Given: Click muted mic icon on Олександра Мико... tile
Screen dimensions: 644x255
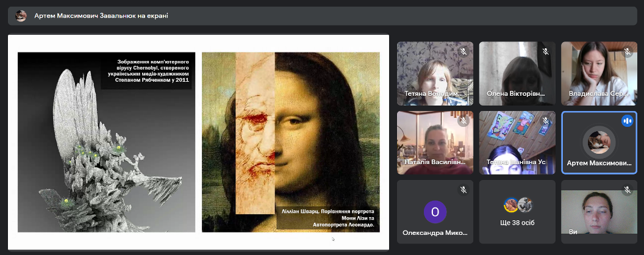Looking at the screenshot, I should coord(463,190).
